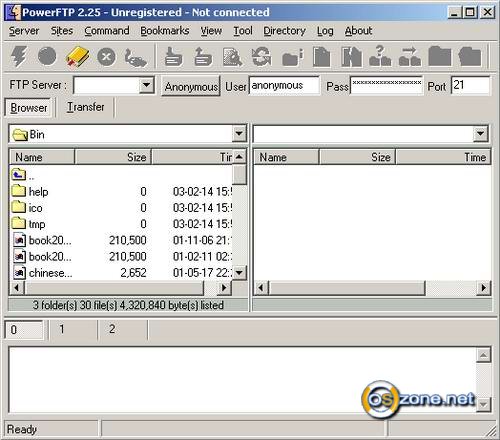Open the Sites menu
This screenshot has height=440, width=500.
(62, 31)
